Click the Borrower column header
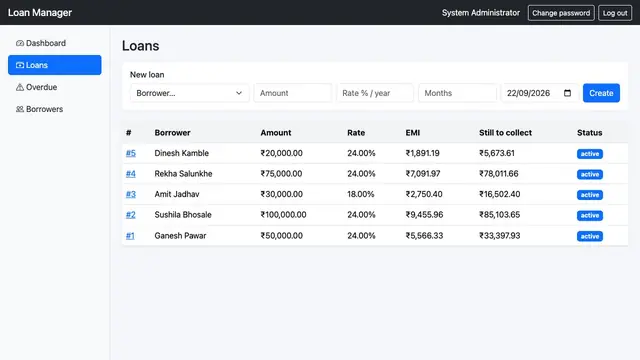The image size is (640, 360). [172, 133]
